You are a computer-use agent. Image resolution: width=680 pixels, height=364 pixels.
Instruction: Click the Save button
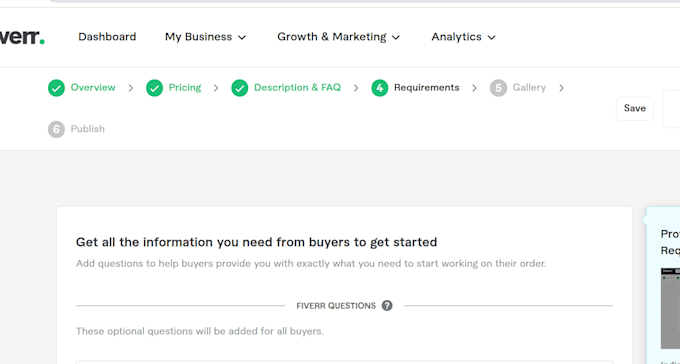pyautogui.click(x=635, y=108)
